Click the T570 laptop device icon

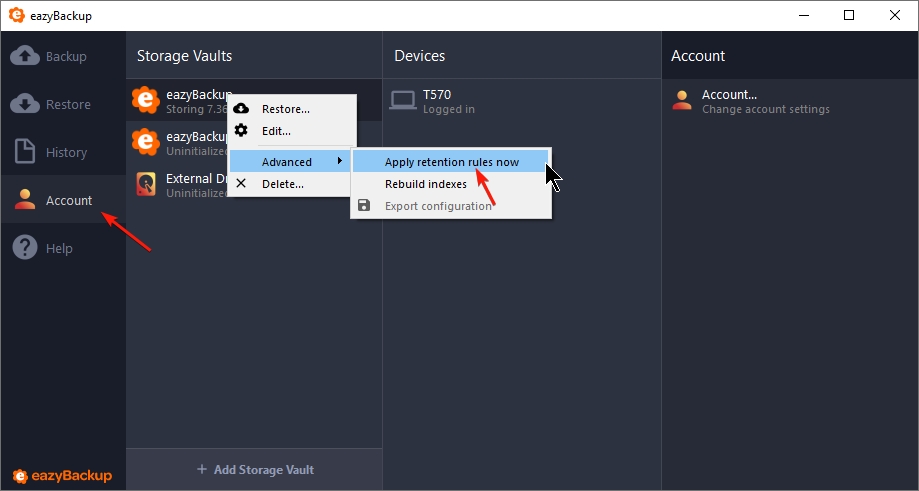coord(403,100)
